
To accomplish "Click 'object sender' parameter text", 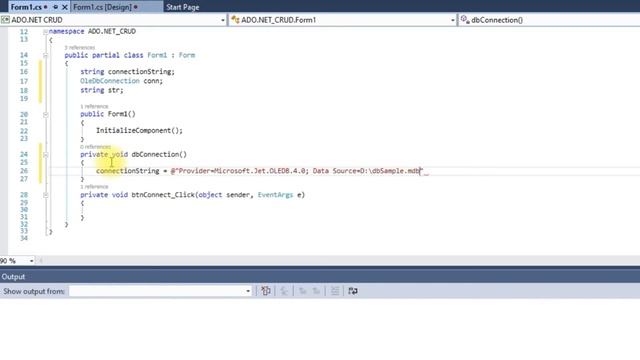I will pyautogui.click(x=223, y=195).
